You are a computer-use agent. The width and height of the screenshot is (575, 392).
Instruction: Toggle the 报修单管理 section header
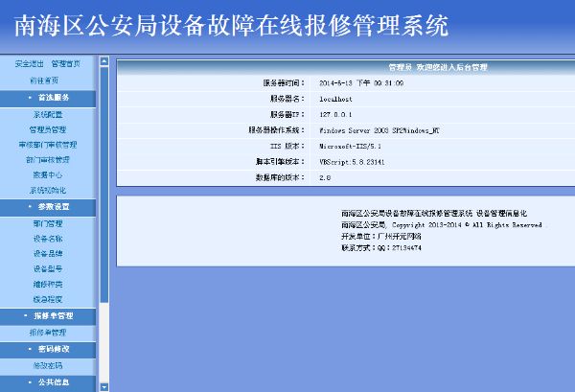coord(48,315)
